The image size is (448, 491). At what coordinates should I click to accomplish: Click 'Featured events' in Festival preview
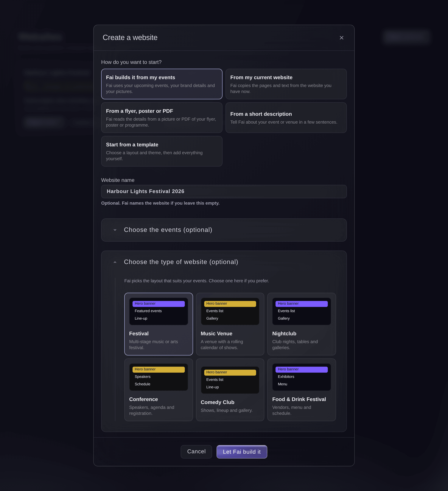point(148,311)
